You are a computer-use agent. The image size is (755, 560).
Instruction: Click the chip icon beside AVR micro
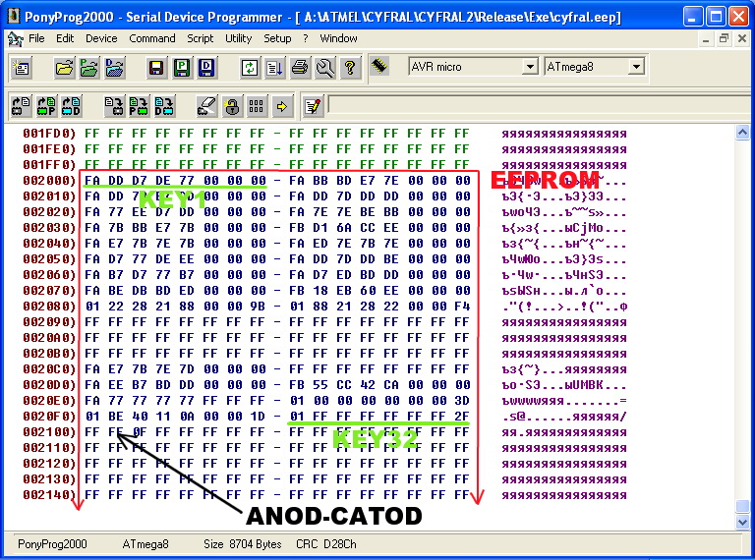(379, 66)
